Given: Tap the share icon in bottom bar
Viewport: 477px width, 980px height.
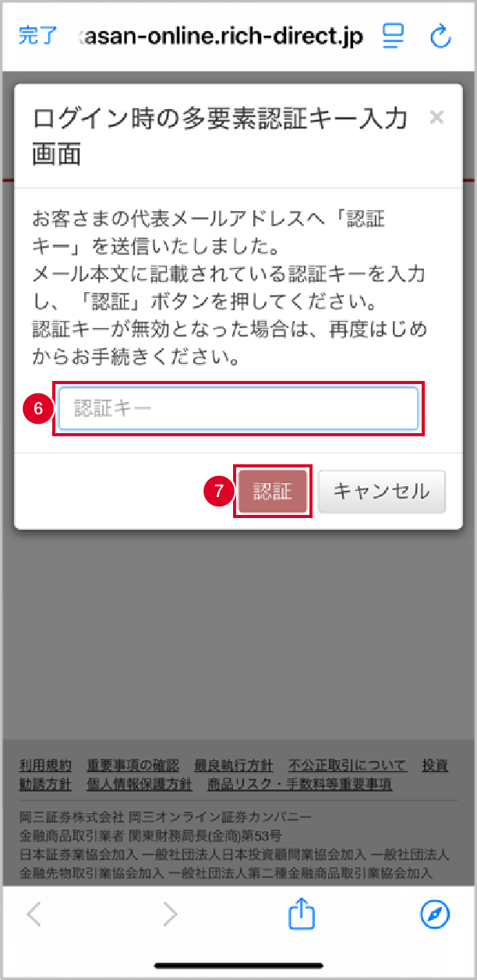Looking at the screenshot, I should (x=301, y=913).
